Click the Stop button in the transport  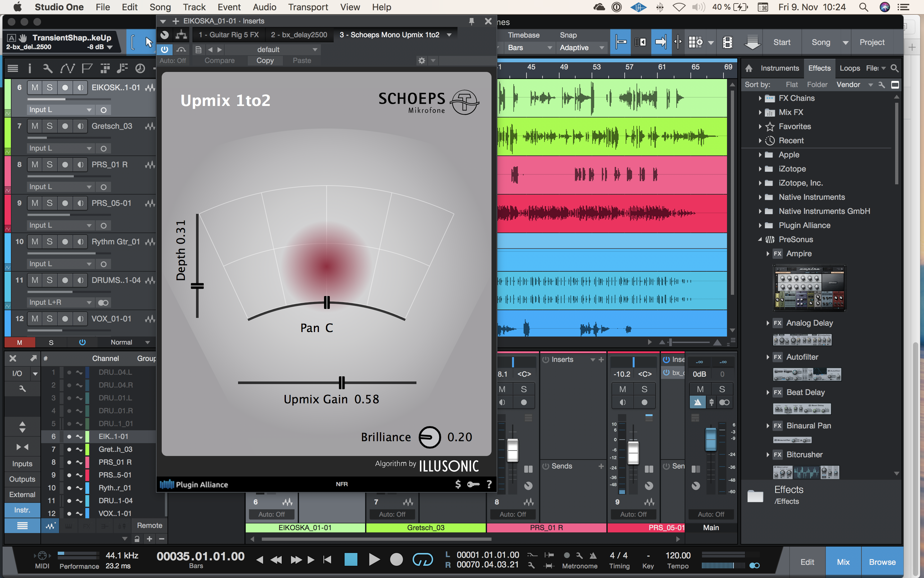pos(351,560)
